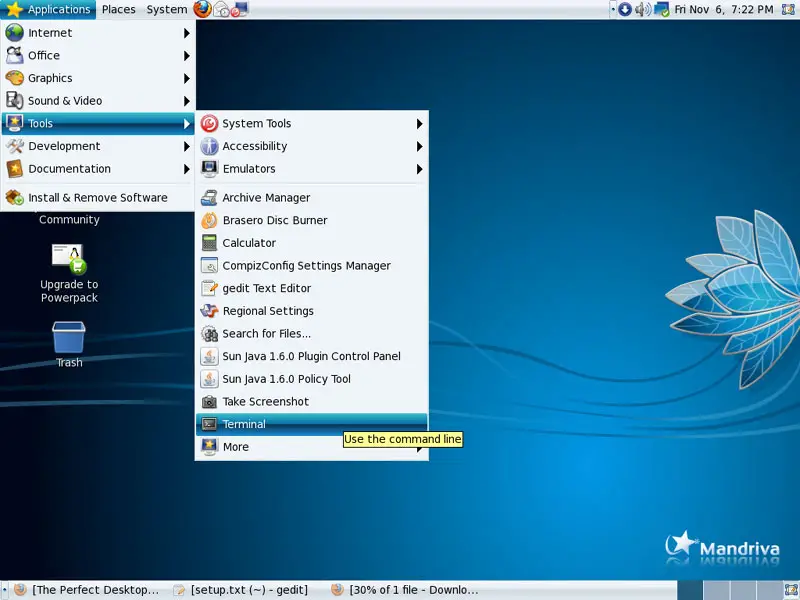Screen dimensions: 800x600
Task: Click the Calculator icon in Tools menu
Action: coord(209,243)
